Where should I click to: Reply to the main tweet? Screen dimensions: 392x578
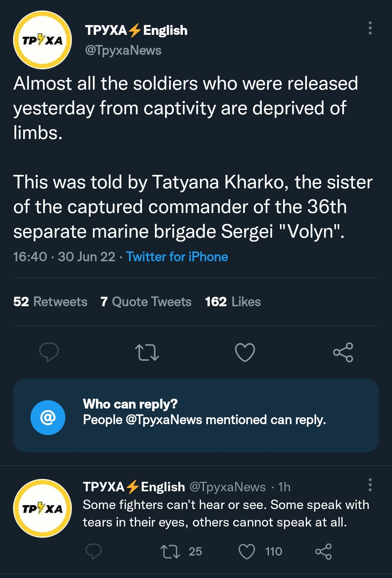pos(49,352)
